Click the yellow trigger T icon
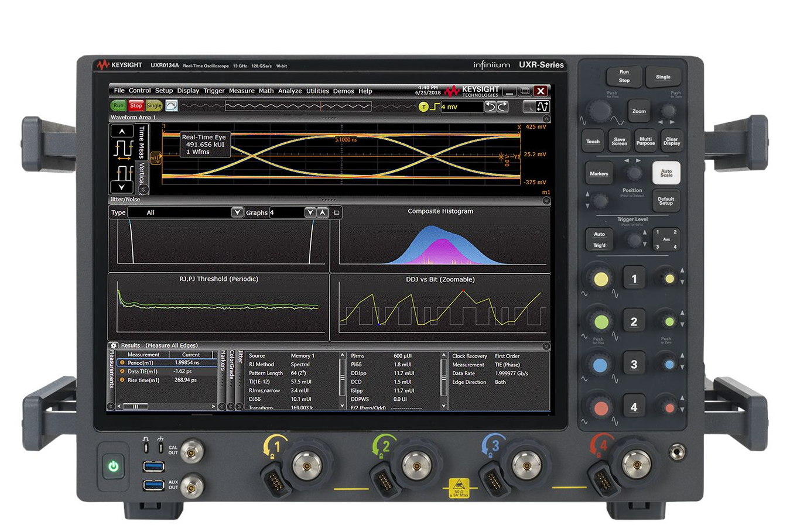 click(x=423, y=107)
